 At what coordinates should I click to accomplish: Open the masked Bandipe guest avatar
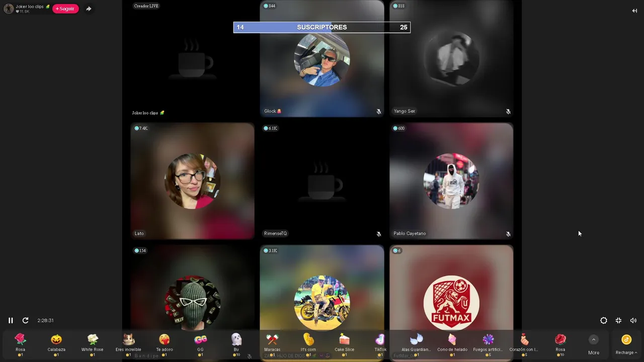point(192,303)
